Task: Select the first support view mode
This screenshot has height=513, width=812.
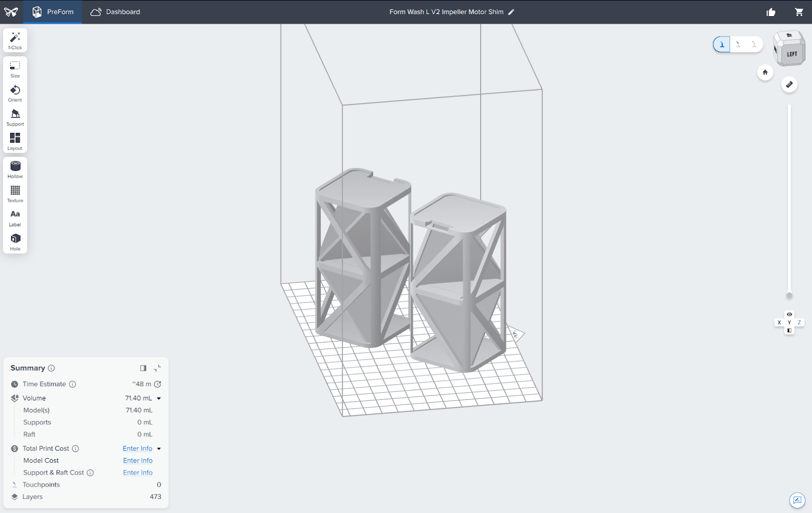Action: click(722, 45)
